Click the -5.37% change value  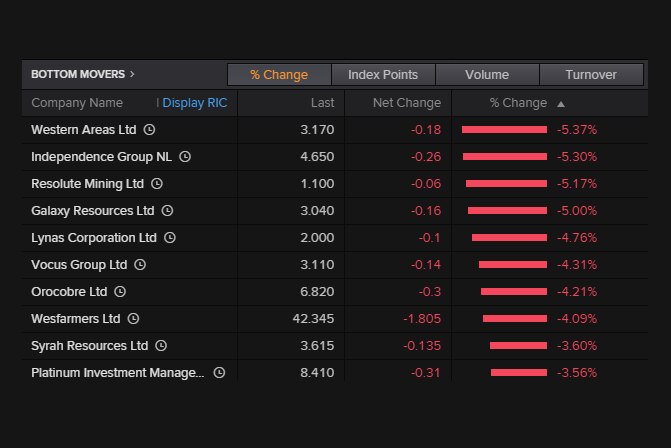(577, 129)
